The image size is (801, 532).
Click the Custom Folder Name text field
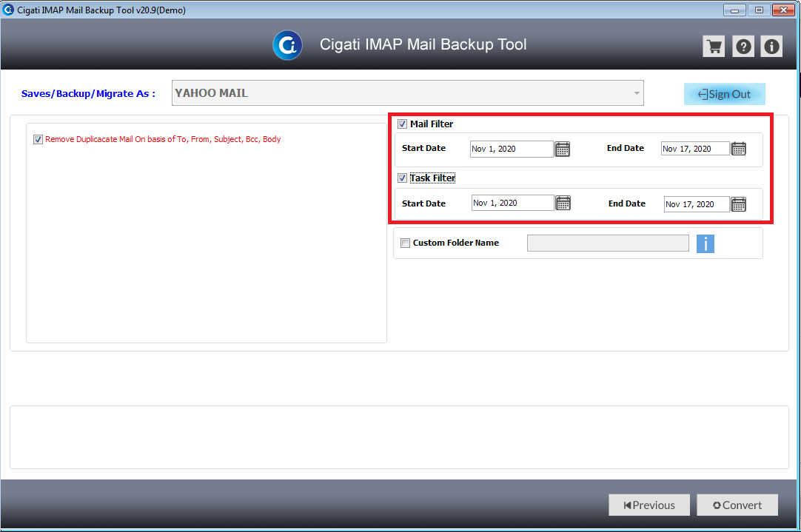click(608, 243)
